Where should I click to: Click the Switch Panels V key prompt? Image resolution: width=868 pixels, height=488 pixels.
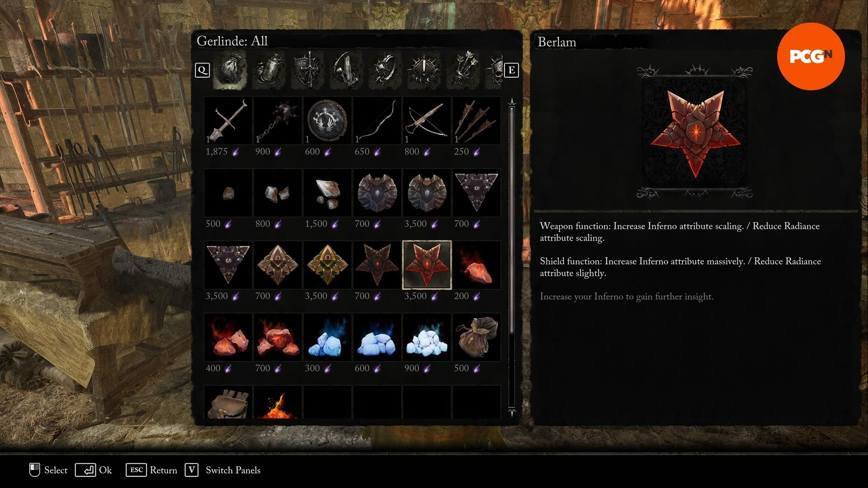click(223, 470)
